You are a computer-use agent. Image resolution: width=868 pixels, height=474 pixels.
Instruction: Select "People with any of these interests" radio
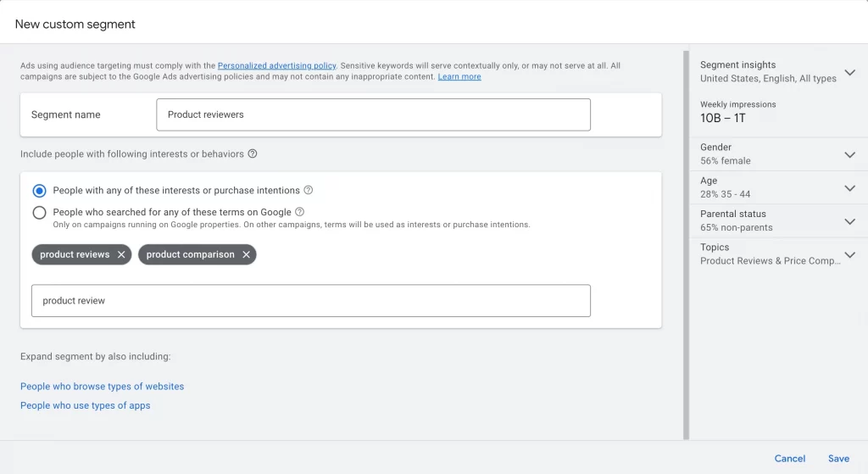39,191
